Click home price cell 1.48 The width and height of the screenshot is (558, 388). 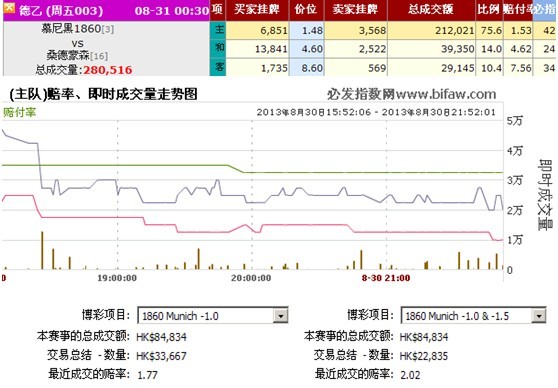coord(307,30)
